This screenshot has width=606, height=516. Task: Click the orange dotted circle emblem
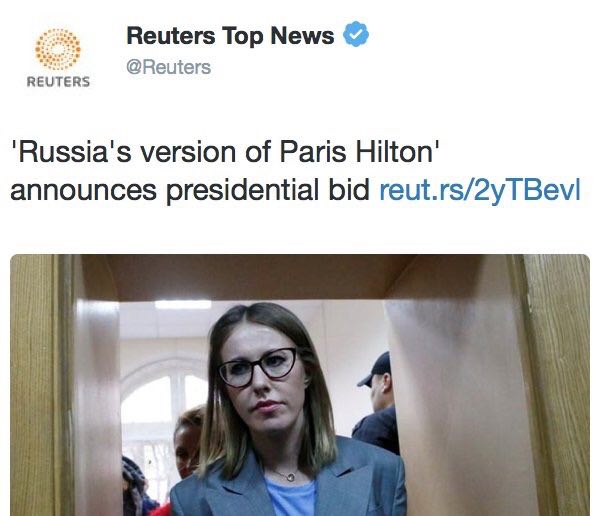(58, 49)
